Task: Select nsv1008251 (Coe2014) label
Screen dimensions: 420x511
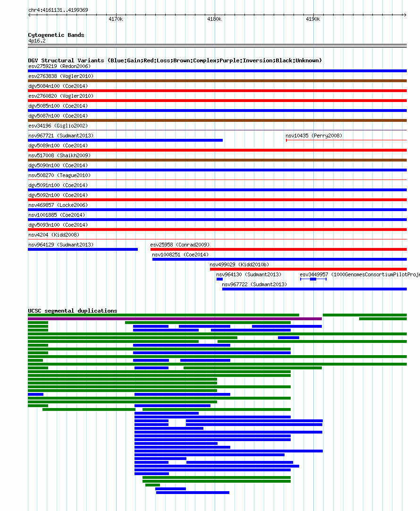Action: [x=180, y=255]
